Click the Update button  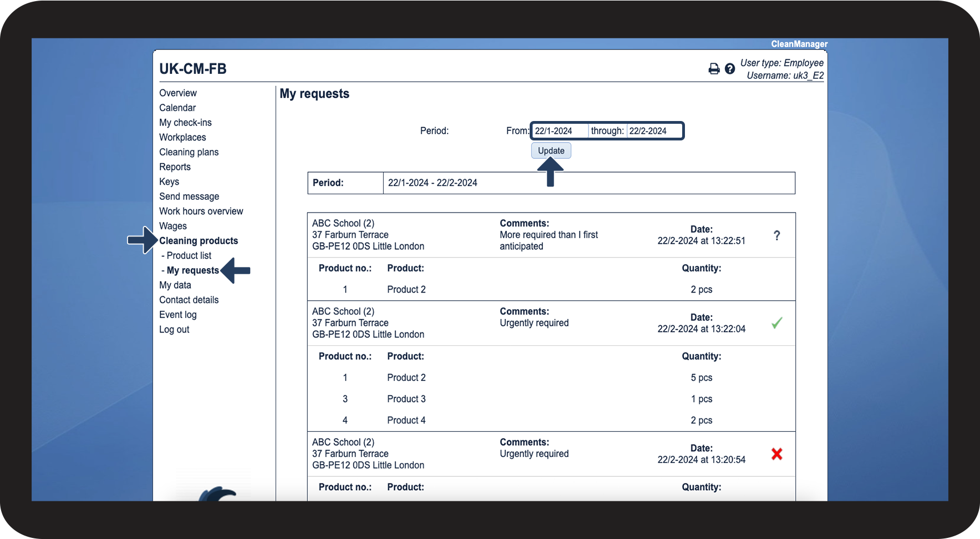(x=551, y=150)
